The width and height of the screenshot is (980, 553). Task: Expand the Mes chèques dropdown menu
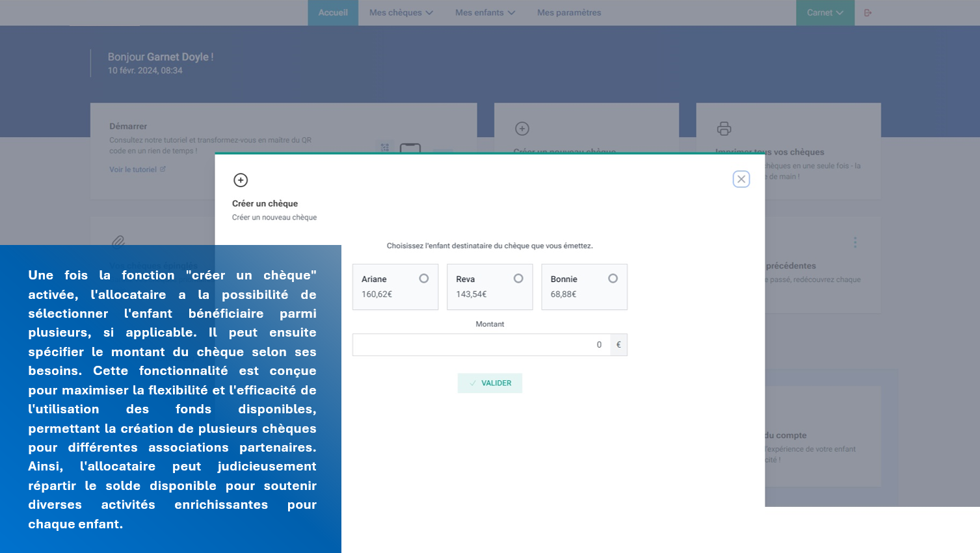(401, 12)
